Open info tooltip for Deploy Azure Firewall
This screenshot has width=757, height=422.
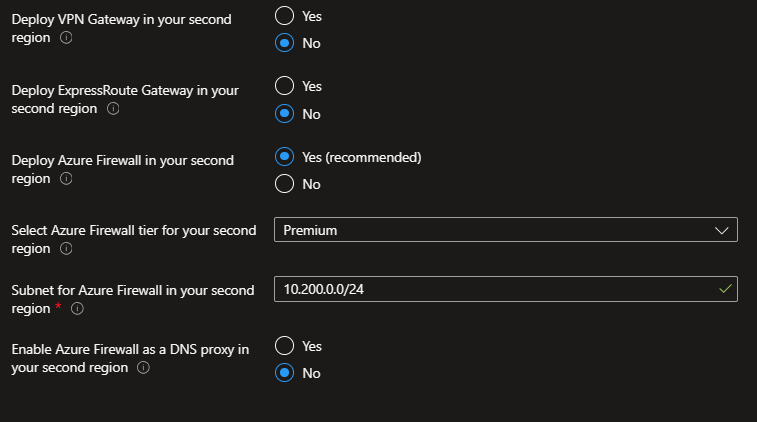(x=67, y=179)
